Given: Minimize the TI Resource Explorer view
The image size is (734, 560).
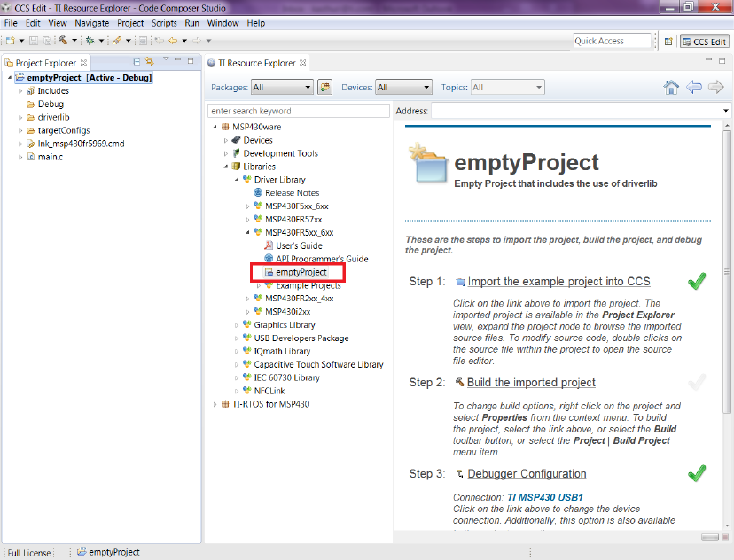Looking at the screenshot, I should click(x=708, y=60).
